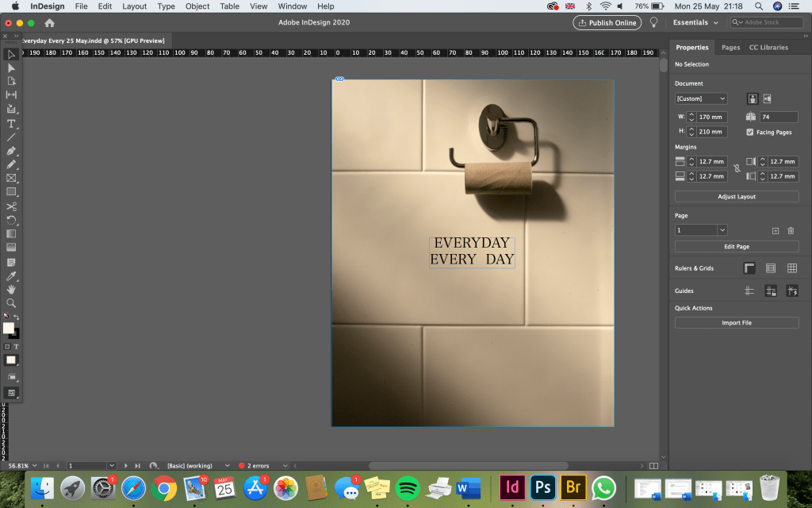Toggle rulers visibility in Rulers & Grids
Screen dimensions: 812x508
[749, 268]
